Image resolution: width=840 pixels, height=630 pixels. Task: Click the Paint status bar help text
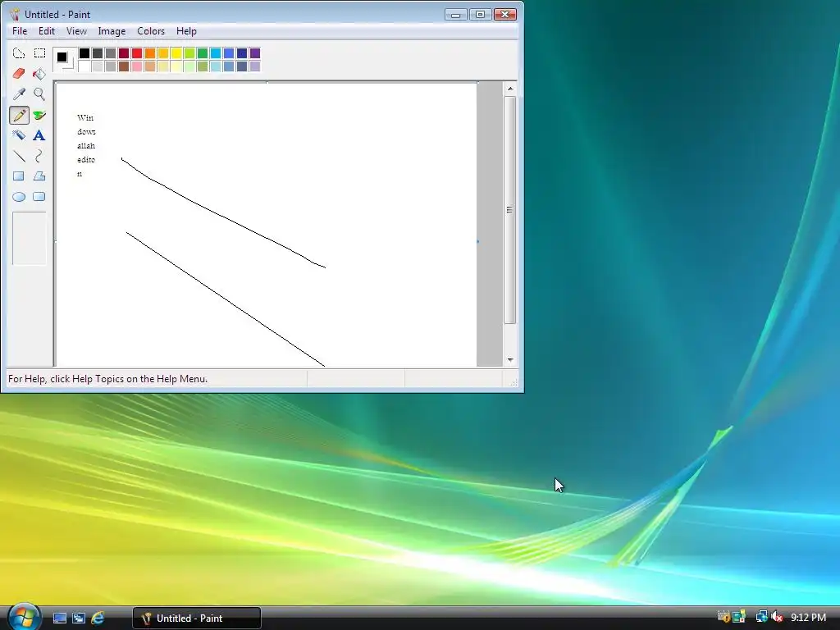point(107,379)
